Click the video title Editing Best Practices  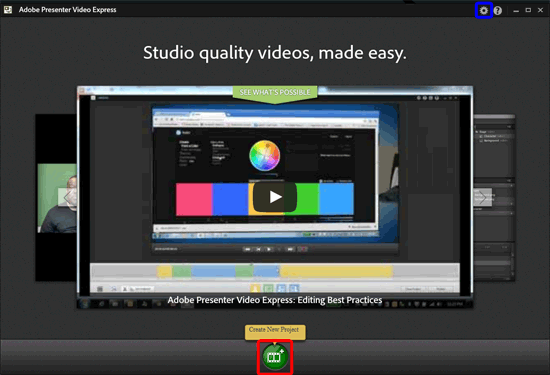tap(275, 300)
